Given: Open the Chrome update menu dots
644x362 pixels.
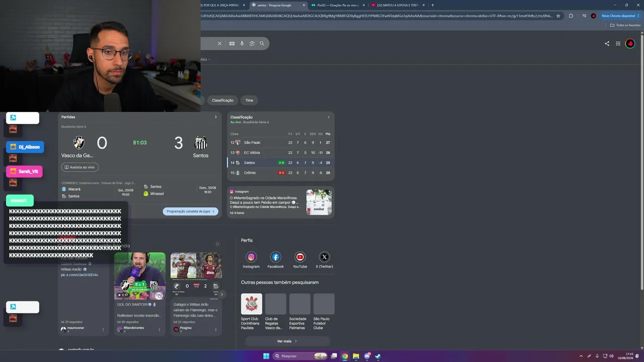Looking at the screenshot, I should pos(639,16).
